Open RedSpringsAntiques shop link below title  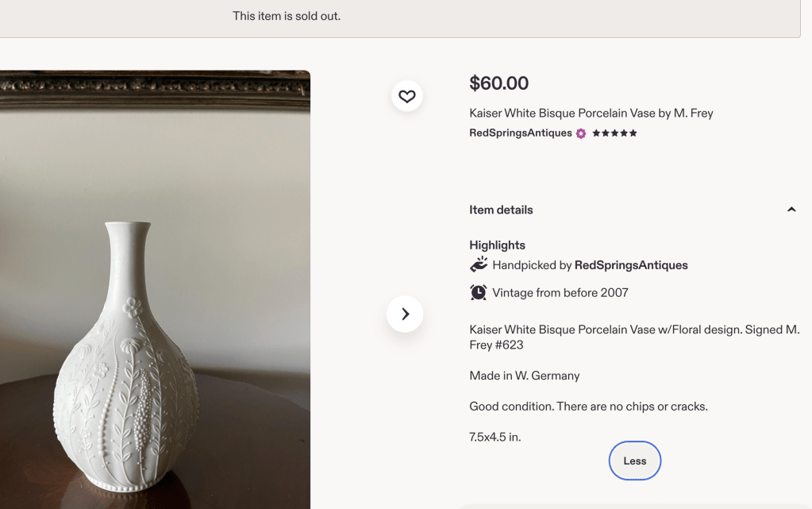pos(521,133)
